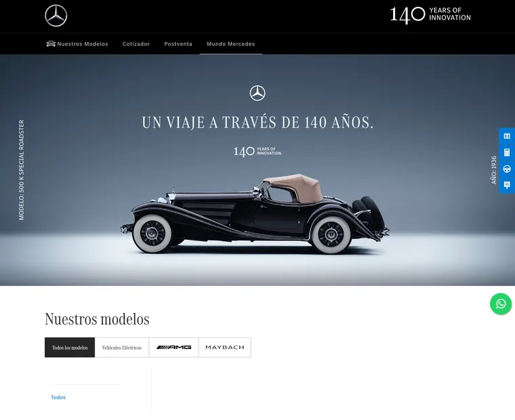Open the WhatsApp chat button
515x420 pixels.
coord(501,303)
